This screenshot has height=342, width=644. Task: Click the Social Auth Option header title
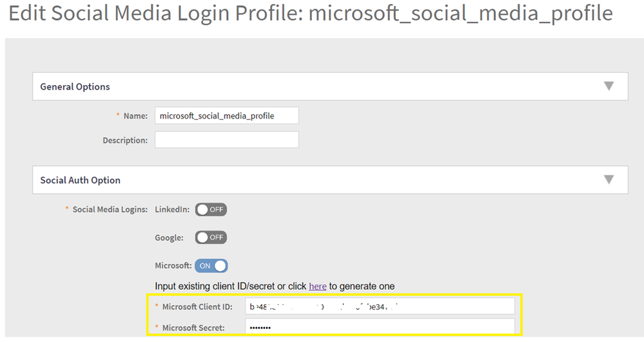(80, 180)
